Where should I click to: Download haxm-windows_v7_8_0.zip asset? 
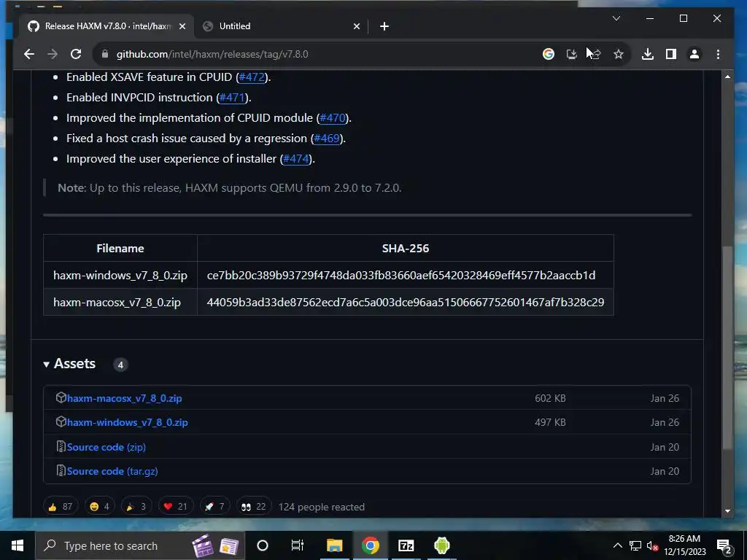127,422
